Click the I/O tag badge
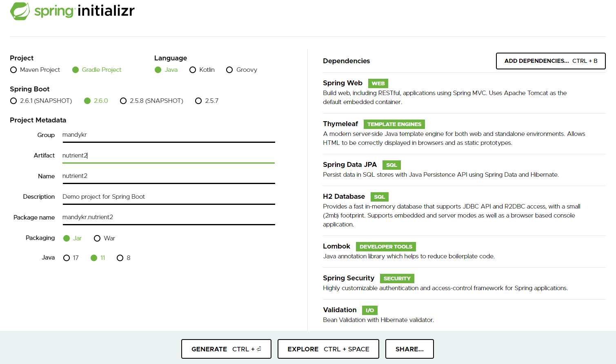 point(370,310)
